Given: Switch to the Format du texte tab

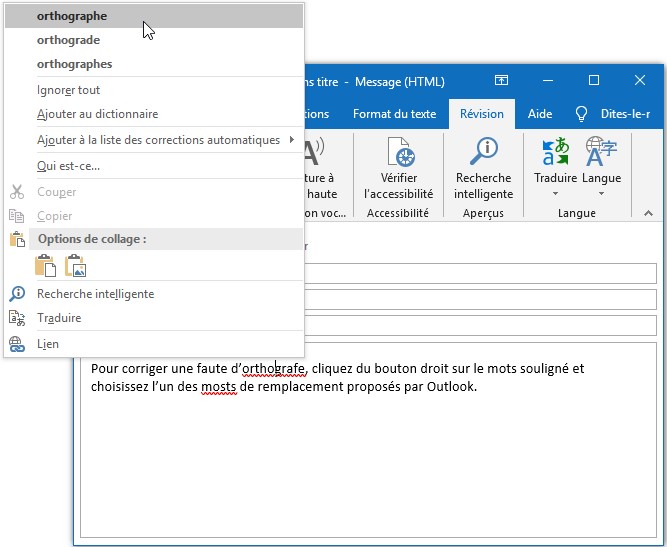Looking at the screenshot, I should (394, 114).
